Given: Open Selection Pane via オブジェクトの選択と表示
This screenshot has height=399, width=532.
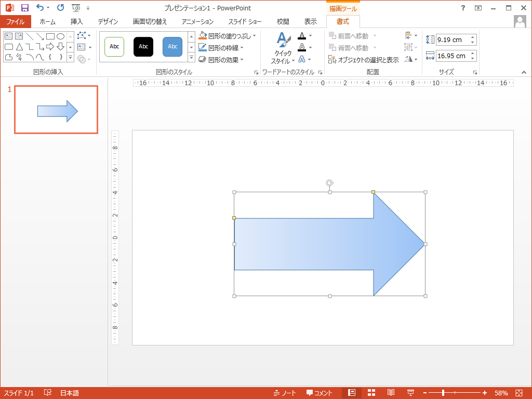Looking at the screenshot, I should coord(364,60).
